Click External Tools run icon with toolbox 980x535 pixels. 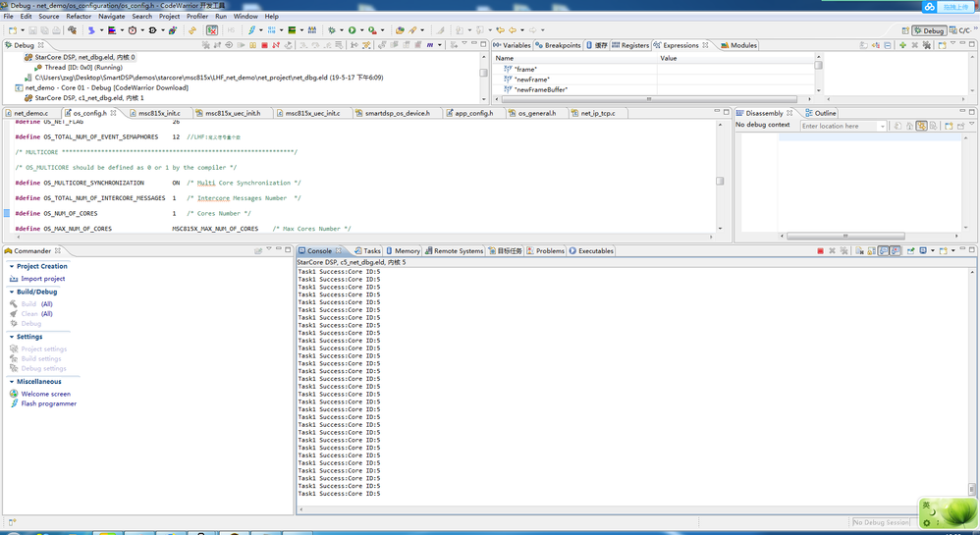click(x=372, y=30)
